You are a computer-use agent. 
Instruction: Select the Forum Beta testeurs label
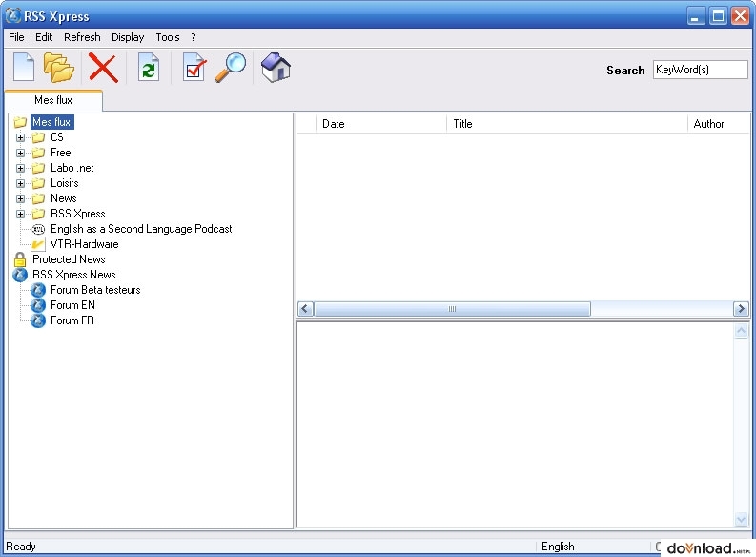pos(95,290)
